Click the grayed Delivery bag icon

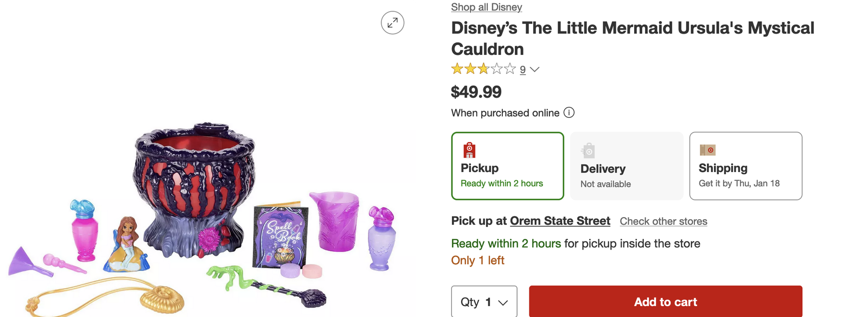[x=588, y=150]
